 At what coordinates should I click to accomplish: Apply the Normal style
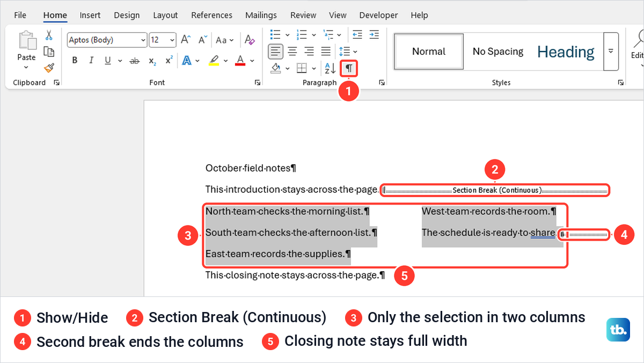click(x=429, y=52)
